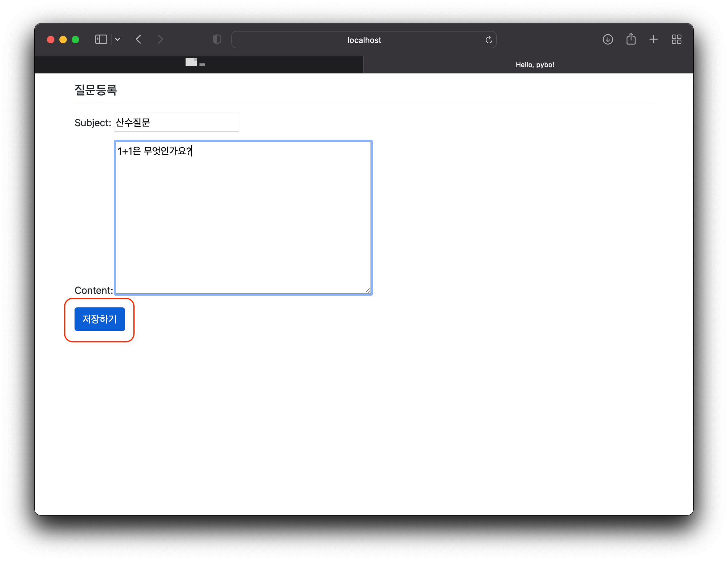Image resolution: width=728 pixels, height=561 pixels.
Task: Click the Content label text
Action: [93, 290]
